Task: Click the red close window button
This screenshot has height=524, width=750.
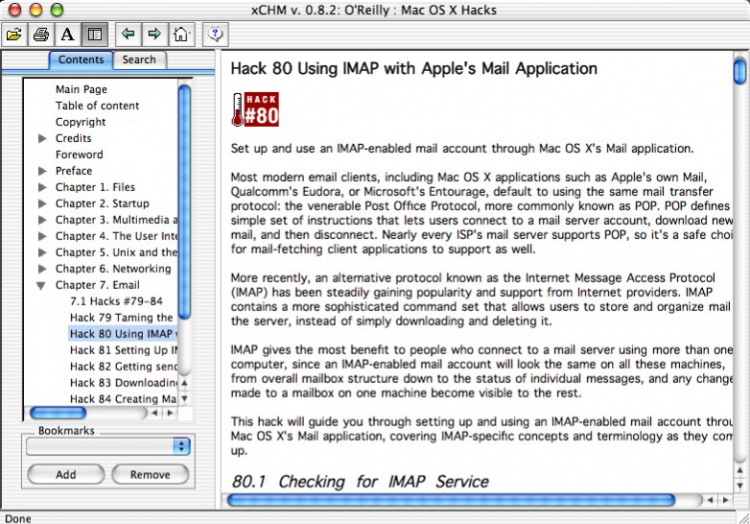Action: click(15, 10)
